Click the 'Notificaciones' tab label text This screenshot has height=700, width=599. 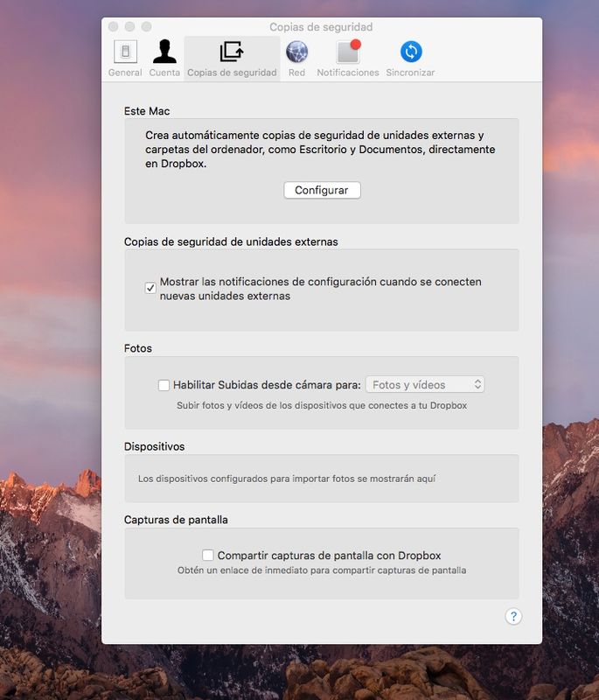(348, 73)
